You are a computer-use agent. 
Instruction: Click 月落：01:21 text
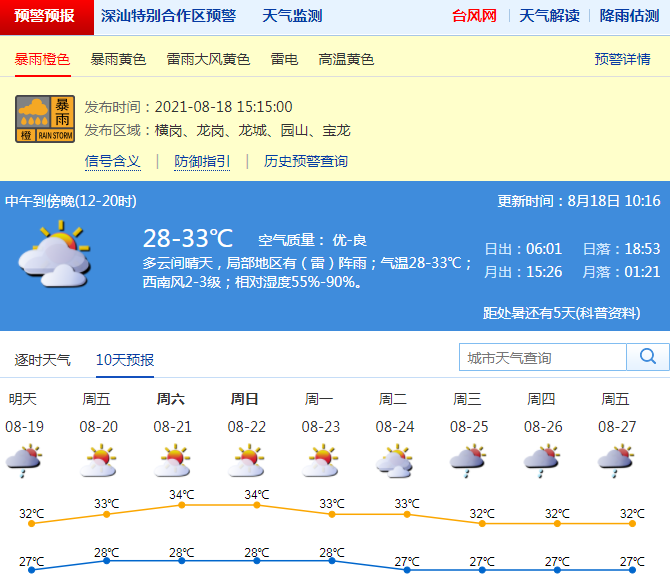[622, 272]
